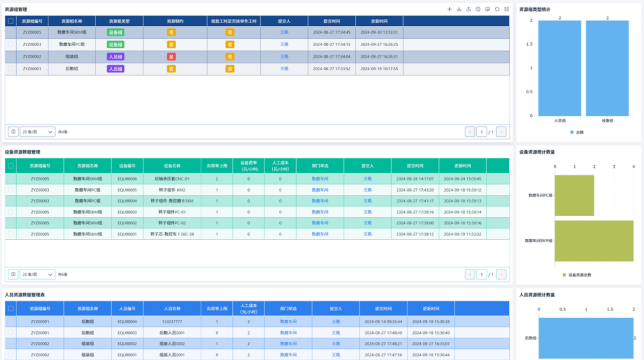Click the download/import icon in 资源组管理 toolbar
Viewport: 644px width, 360px height.
tap(459, 9)
